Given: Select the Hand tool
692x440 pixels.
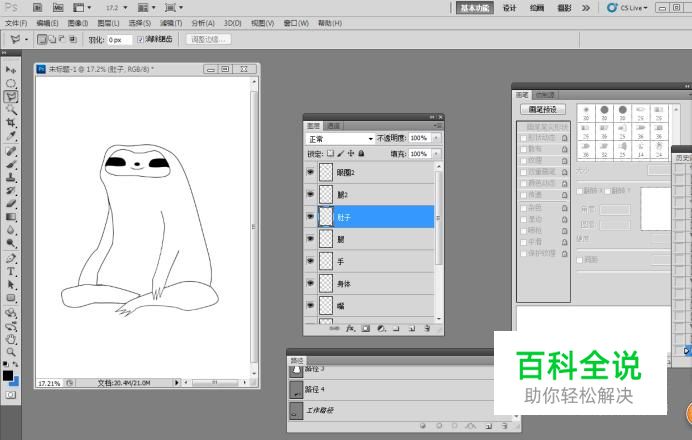Looking at the screenshot, I should coord(11,339).
